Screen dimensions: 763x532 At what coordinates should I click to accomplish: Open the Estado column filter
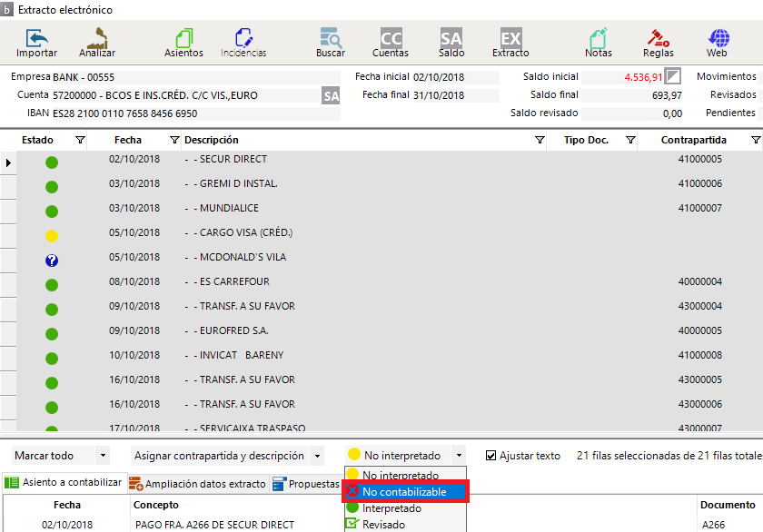tap(80, 140)
